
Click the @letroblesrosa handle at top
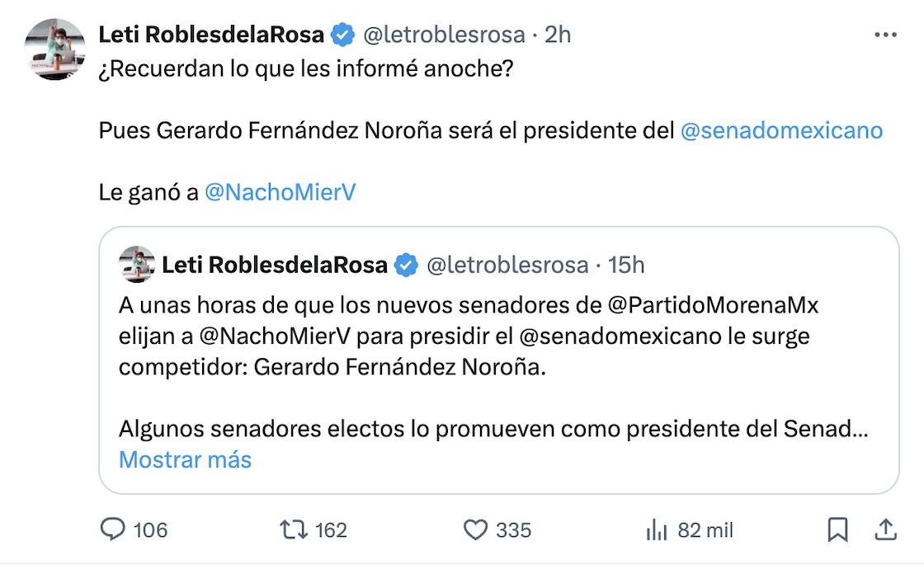[444, 35]
